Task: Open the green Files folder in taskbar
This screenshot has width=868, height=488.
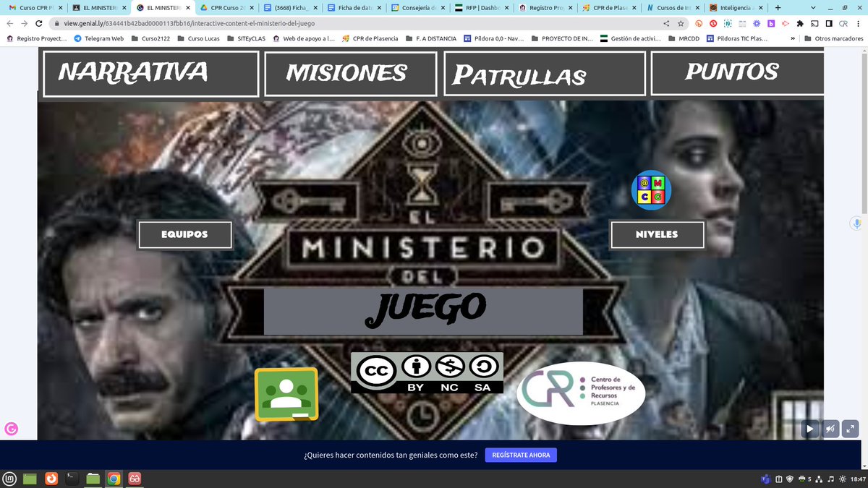Action: (x=93, y=478)
